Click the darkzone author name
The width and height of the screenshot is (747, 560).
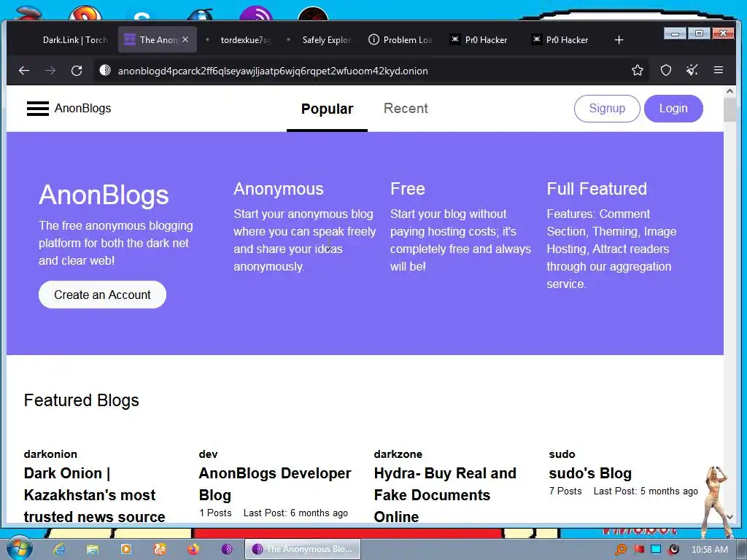pyautogui.click(x=398, y=454)
